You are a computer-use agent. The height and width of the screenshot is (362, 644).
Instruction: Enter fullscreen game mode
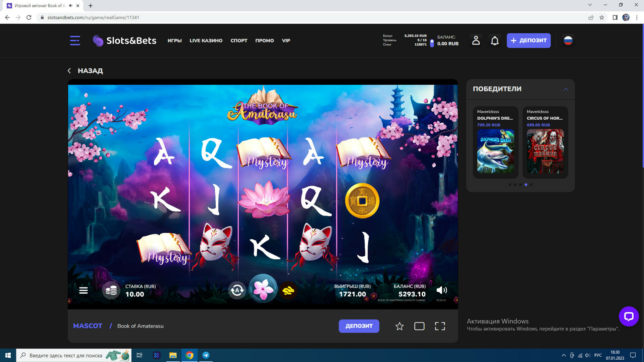440,326
